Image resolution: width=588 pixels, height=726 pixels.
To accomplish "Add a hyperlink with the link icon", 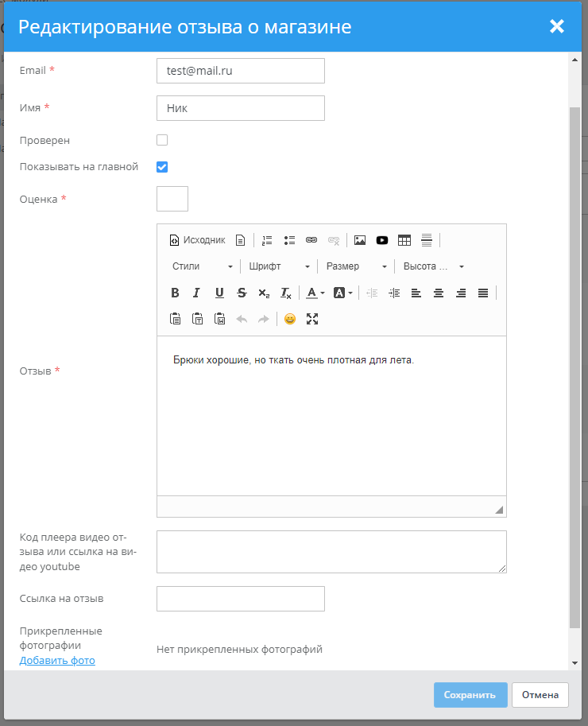I will pyautogui.click(x=311, y=240).
